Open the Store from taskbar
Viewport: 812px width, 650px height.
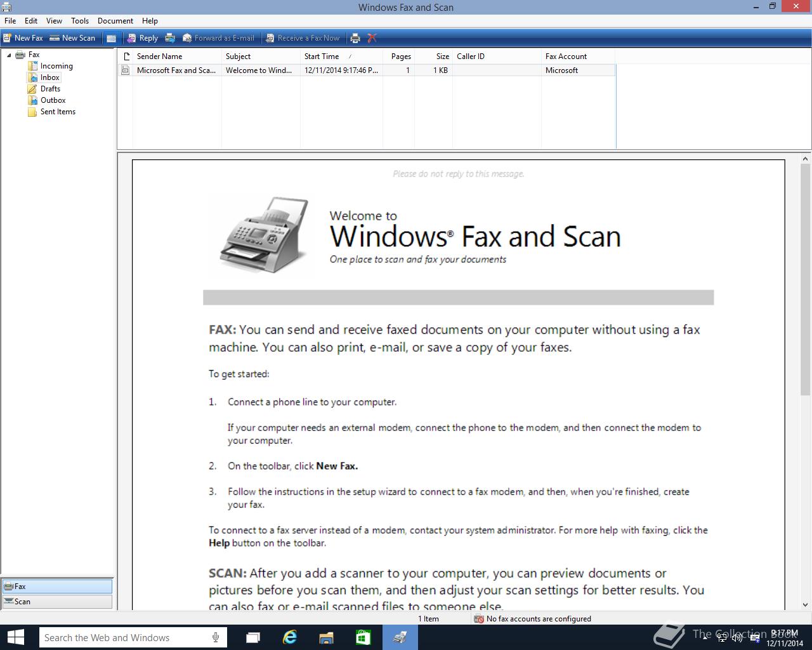(363, 637)
